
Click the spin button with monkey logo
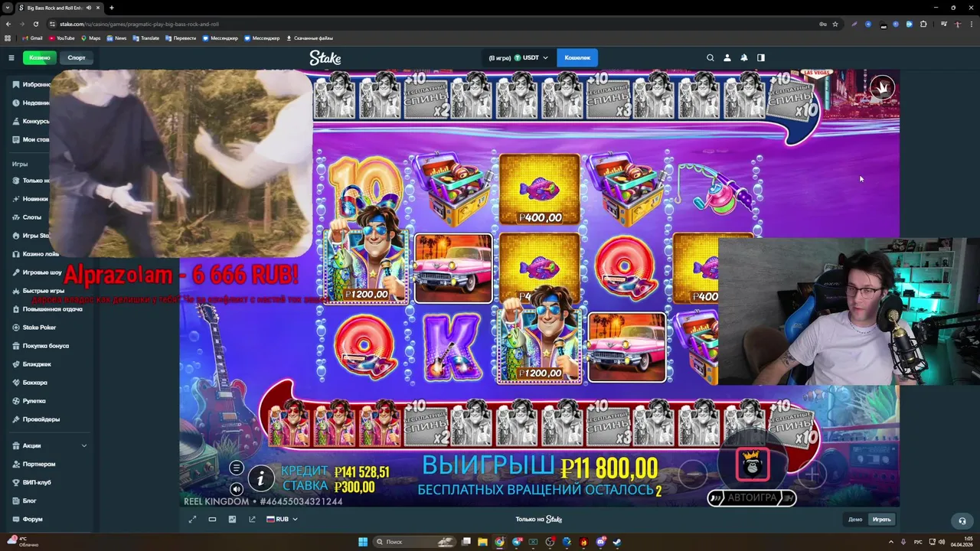pyautogui.click(x=753, y=465)
